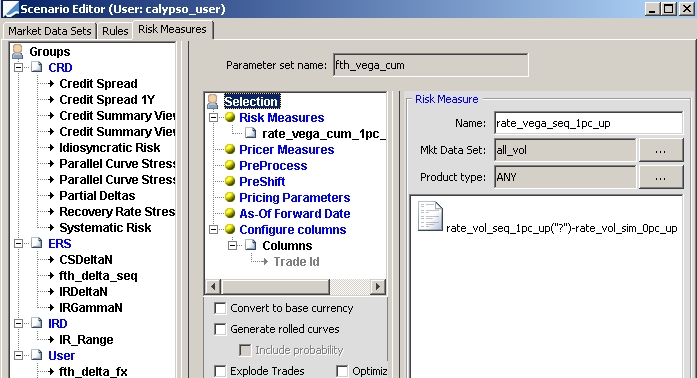Select Recovery Rate Stres item
Screen dimensions: 697x378
pyautogui.click(x=117, y=212)
